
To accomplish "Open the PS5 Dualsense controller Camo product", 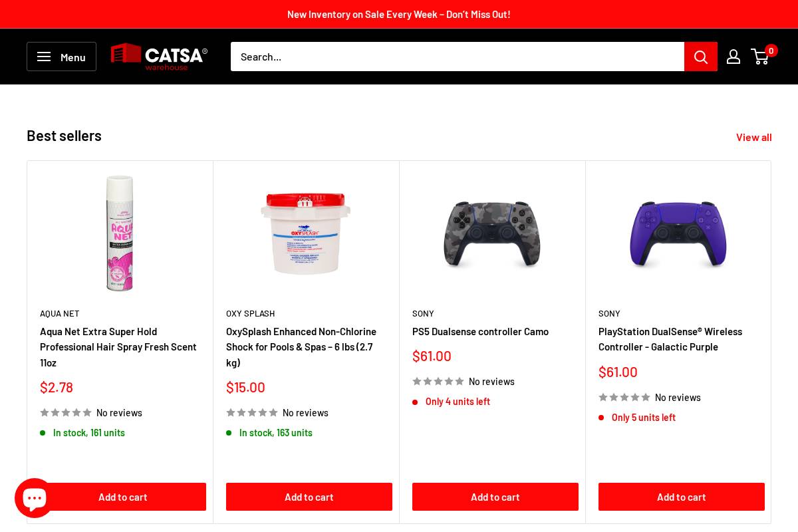I will [x=481, y=331].
